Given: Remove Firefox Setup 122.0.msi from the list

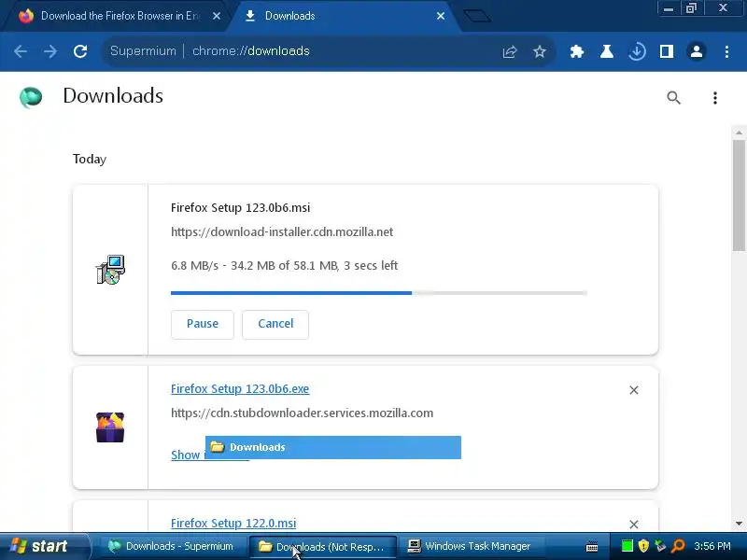Looking at the screenshot, I should click(x=634, y=525).
